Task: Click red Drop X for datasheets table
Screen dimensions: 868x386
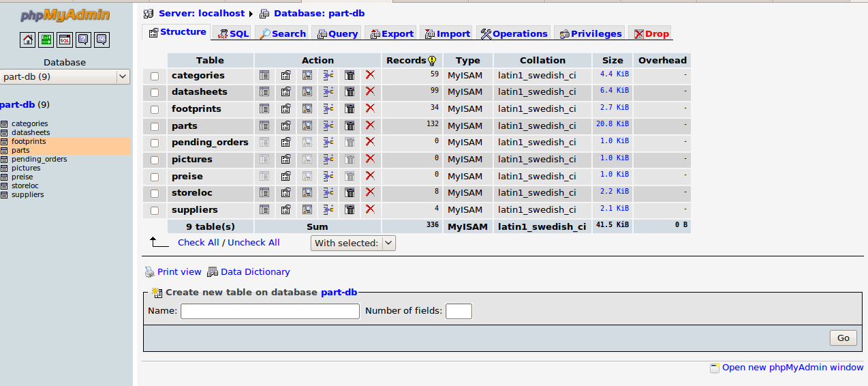Action: (370, 91)
